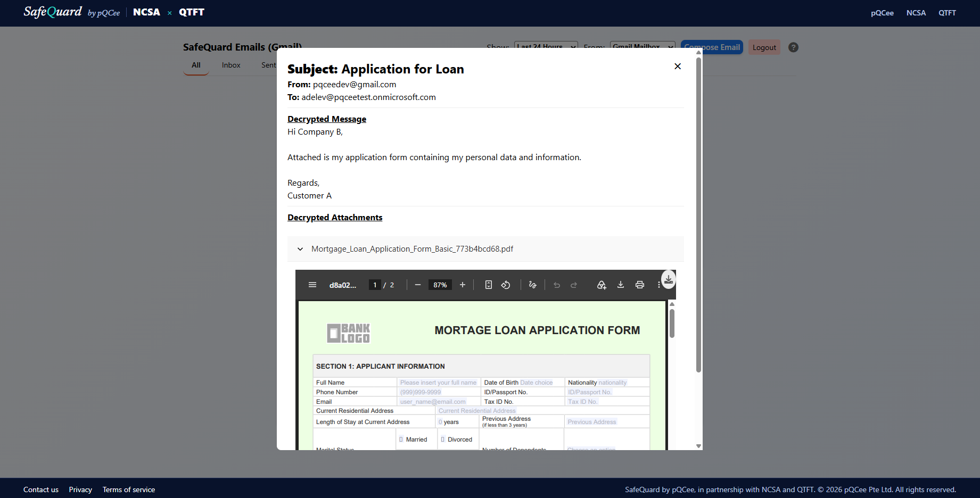Screen dimensions: 980x498
Task: Open Contact us footer link
Action: 41,489
